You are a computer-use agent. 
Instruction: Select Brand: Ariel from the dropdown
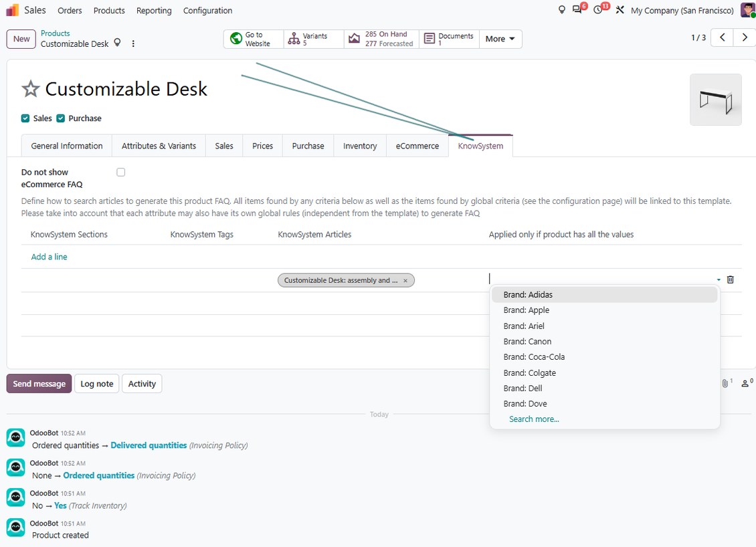[604, 326]
